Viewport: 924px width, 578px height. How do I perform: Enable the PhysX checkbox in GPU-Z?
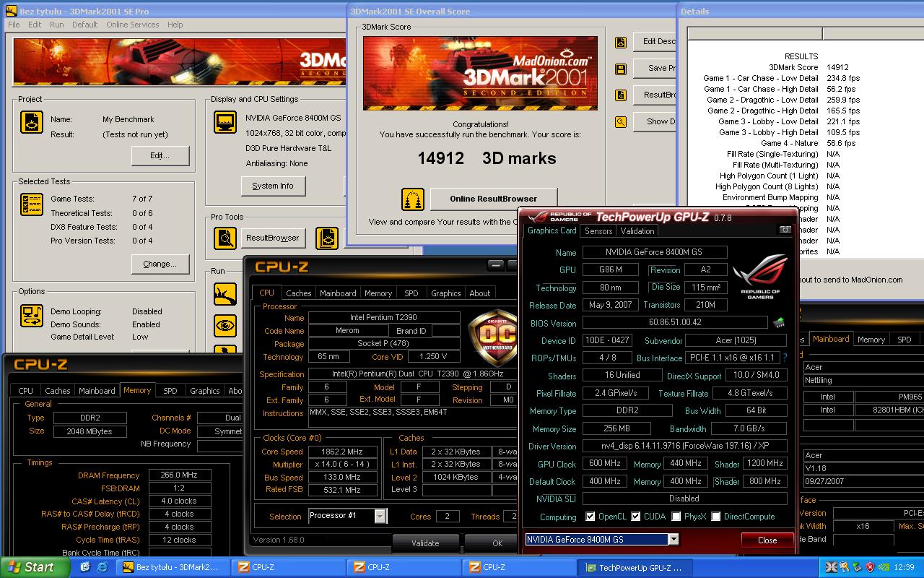676,517
